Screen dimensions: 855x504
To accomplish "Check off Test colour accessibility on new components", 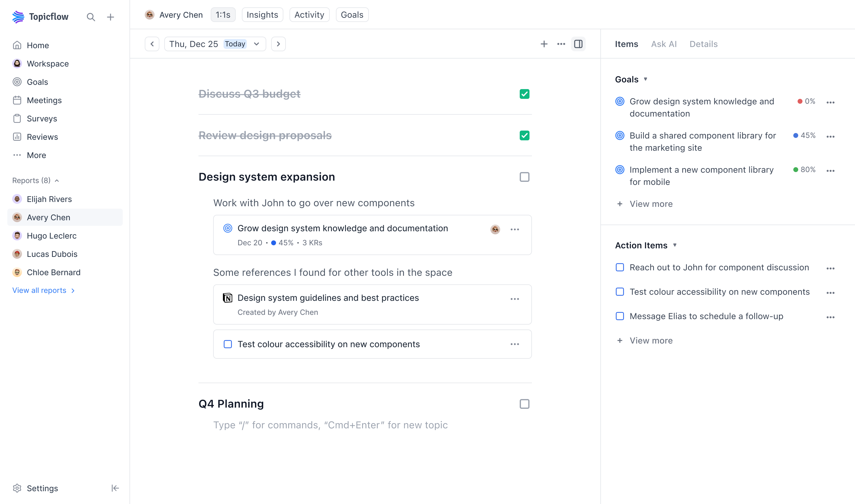I will (227, 344).
